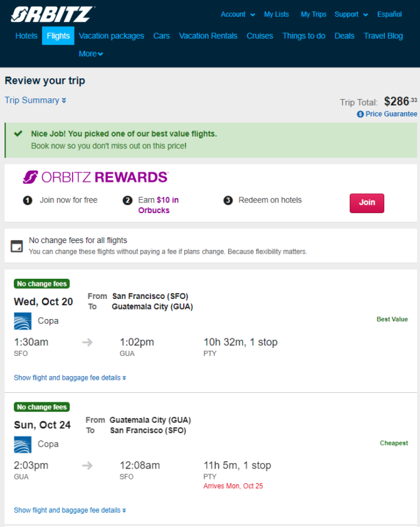Screen dimensions: 420x527
Task: Show flight and baggage details for Oct 24
Action: coord(70,510)
